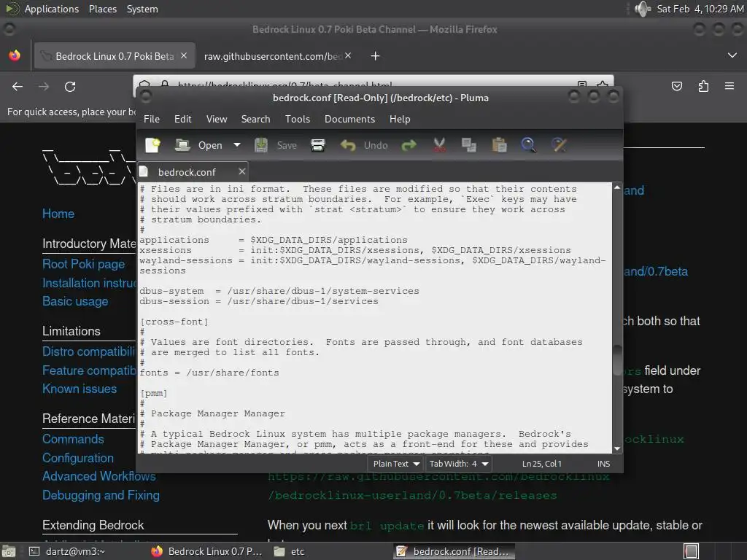Screen dimensions: 747x560
Task: Open Advanced Workflows link
Action: click(99, 476)
